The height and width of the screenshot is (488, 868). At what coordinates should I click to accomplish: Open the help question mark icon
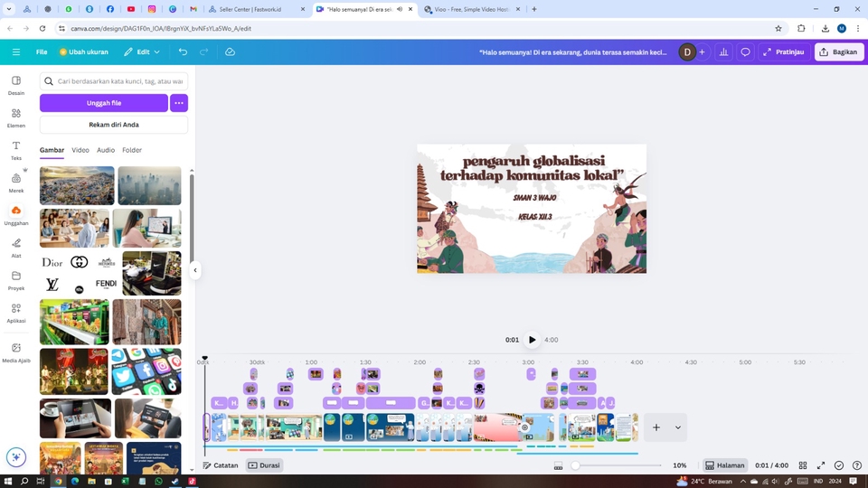click(857, 465)
